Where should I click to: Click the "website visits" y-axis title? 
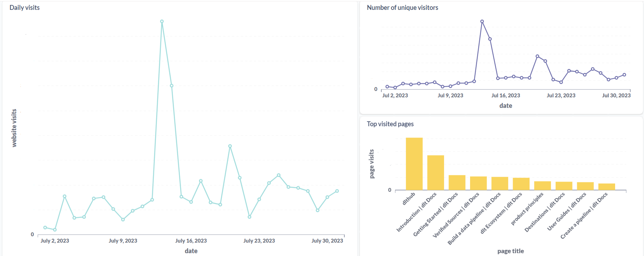14,128
